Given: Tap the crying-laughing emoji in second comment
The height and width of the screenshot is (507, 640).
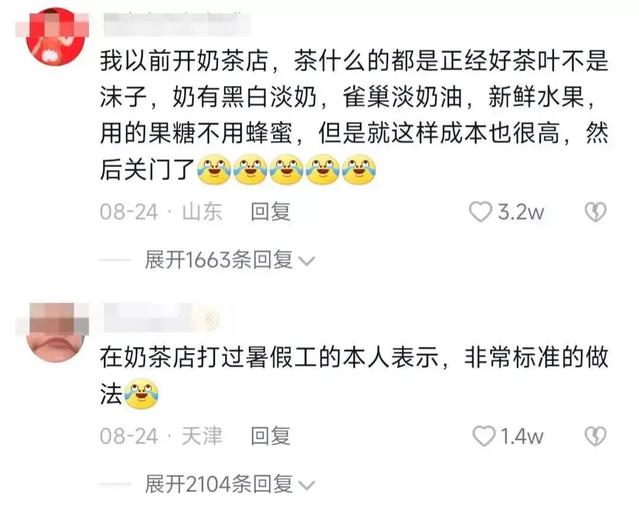Looking at the screenshot, I should tap(141, 394).
